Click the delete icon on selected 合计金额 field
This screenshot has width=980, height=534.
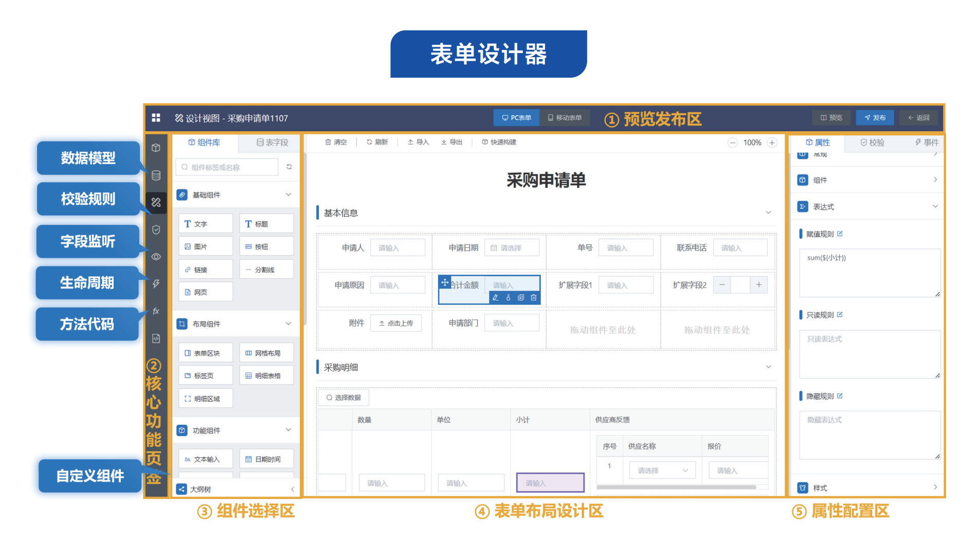[x=534, y=298]
